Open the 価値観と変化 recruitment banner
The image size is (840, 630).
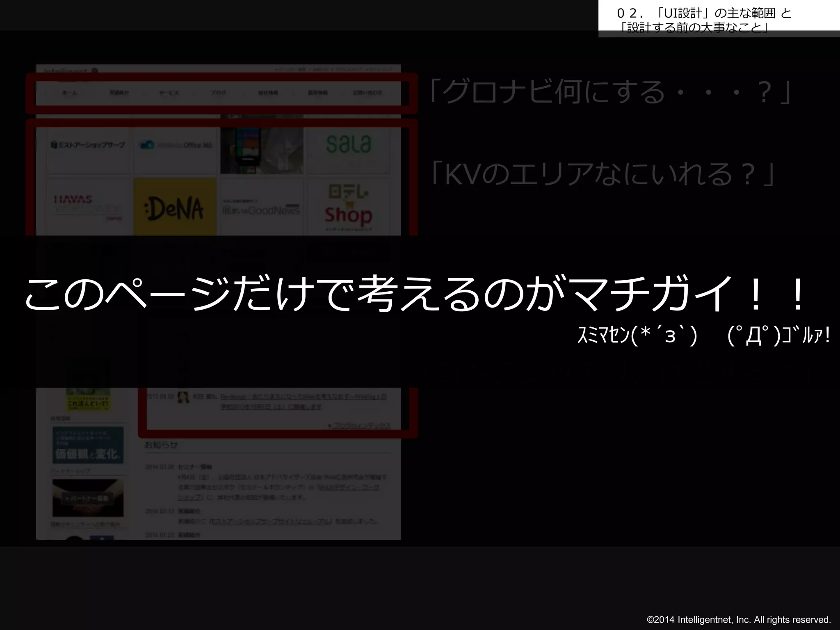[x=88, y=445]
